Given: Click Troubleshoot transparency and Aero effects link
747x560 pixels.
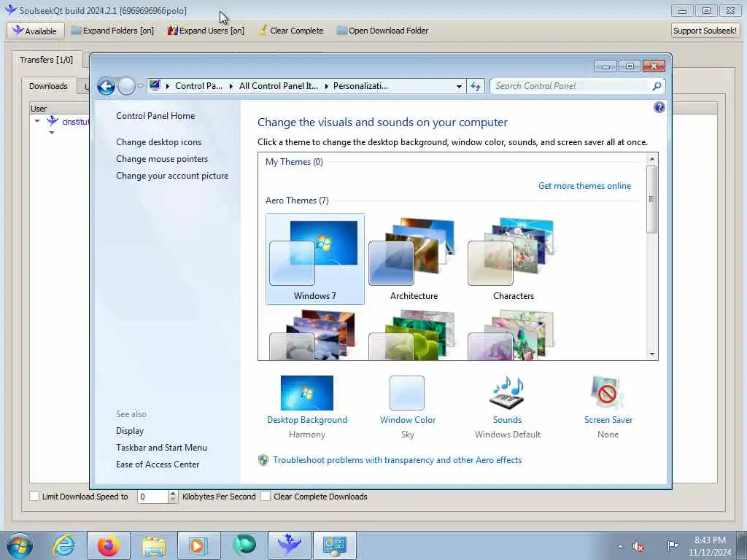Looking at the screenshot, I should pyautogui.click(x=397, y=460).
